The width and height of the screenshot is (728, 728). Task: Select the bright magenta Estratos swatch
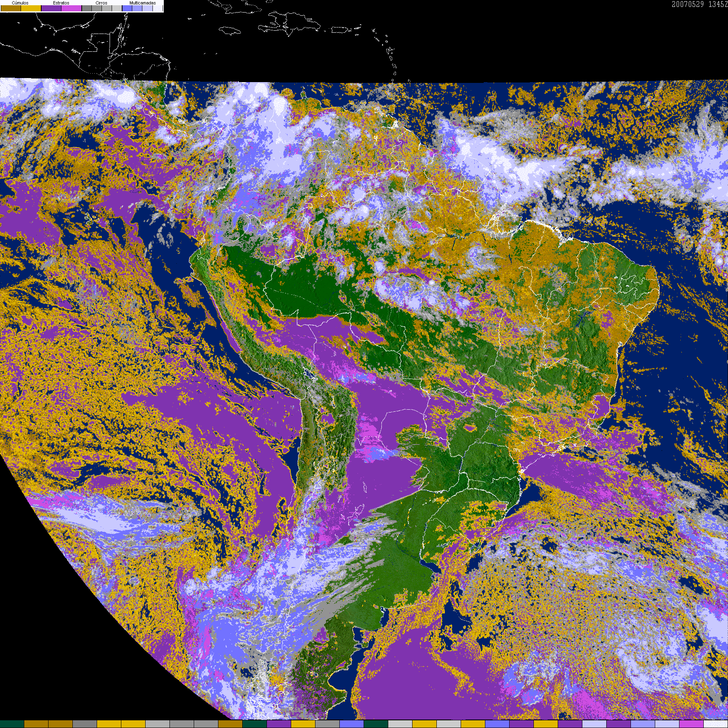72,8
